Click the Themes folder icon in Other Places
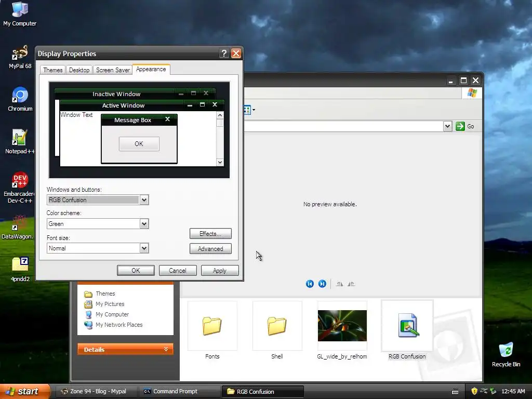This screenshot has width=532, height=399. [88, 294]
